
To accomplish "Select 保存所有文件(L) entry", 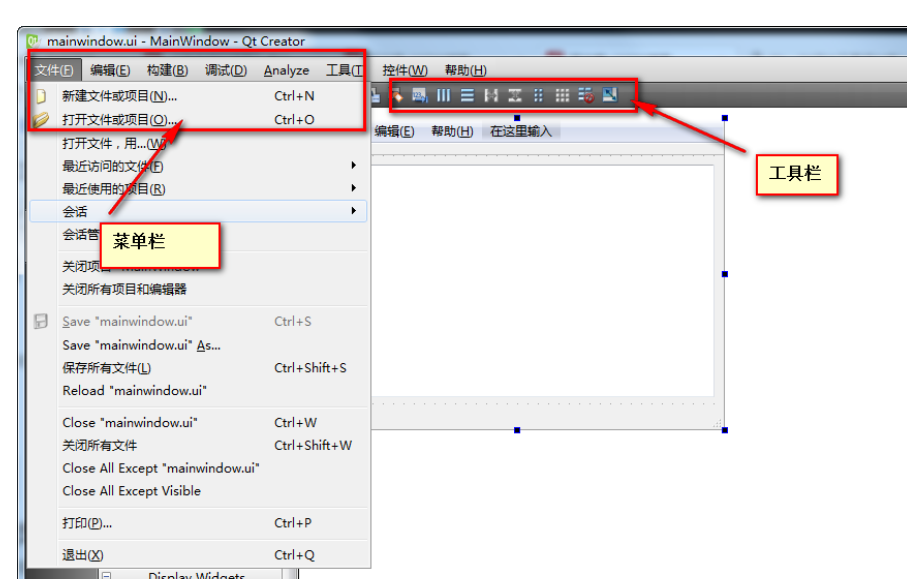I will (198, 368).
